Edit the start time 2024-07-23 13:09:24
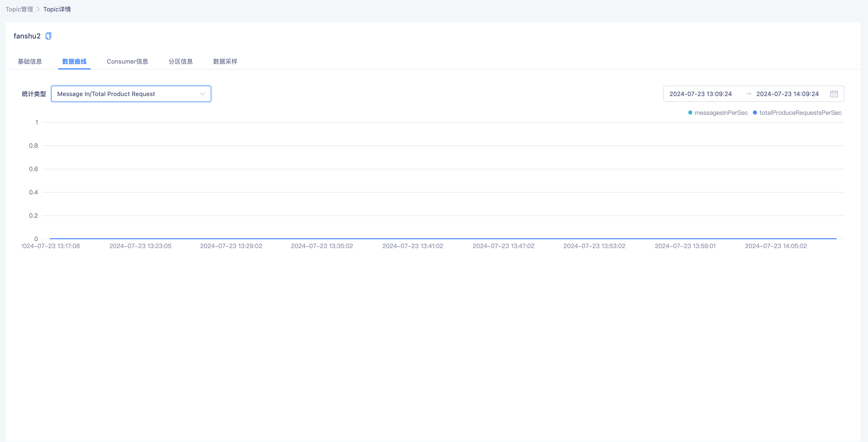 (x=701, y=94)
